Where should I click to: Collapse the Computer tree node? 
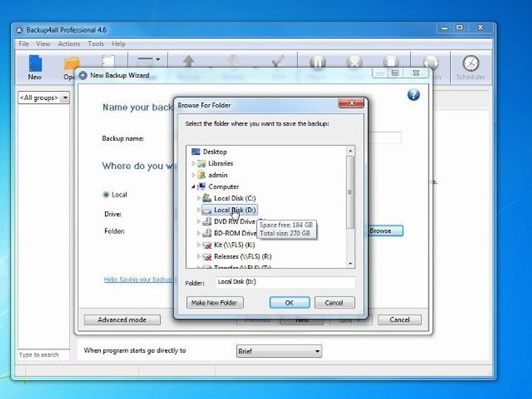193,187
